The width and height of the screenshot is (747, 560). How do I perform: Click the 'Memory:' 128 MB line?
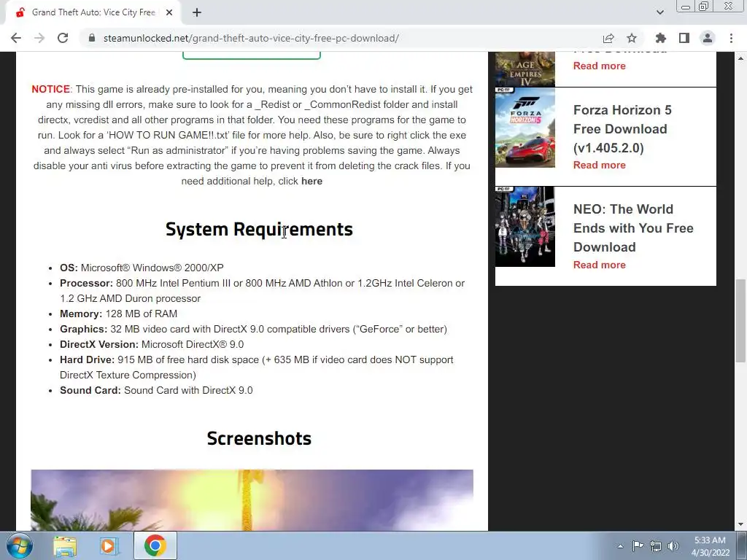119,314
